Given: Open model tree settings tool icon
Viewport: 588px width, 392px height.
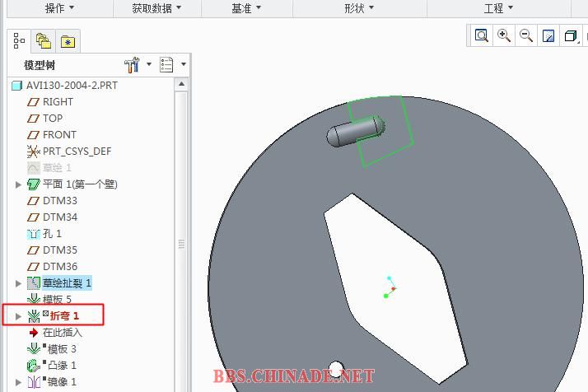Looking at the screenshot, I should coord(132,65).
